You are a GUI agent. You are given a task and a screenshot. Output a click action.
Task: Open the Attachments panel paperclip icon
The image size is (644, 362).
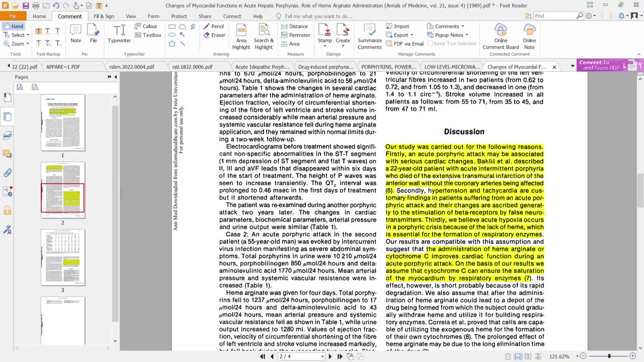[x=8, y=173]
